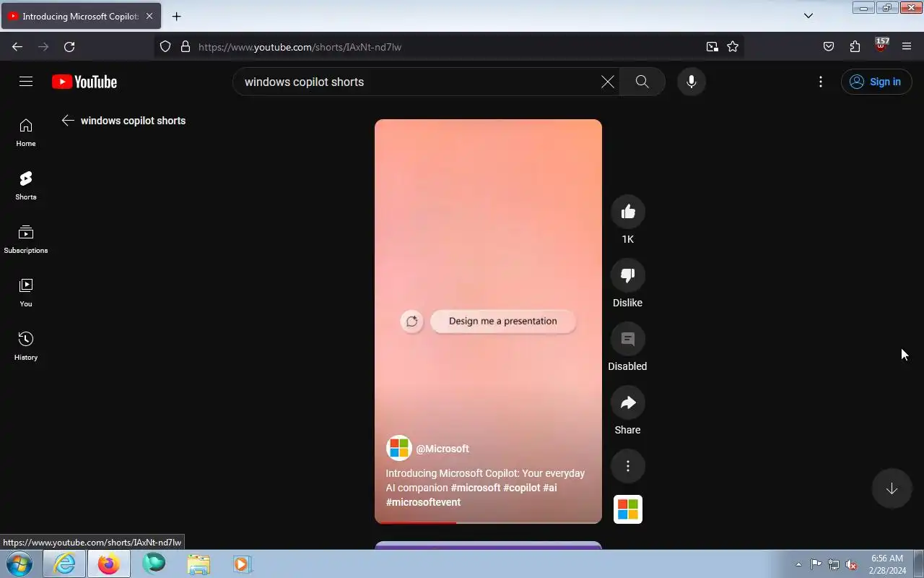Viewport: 924px width, 578px height.
Task: Like this Short
Action: point(628,212)
